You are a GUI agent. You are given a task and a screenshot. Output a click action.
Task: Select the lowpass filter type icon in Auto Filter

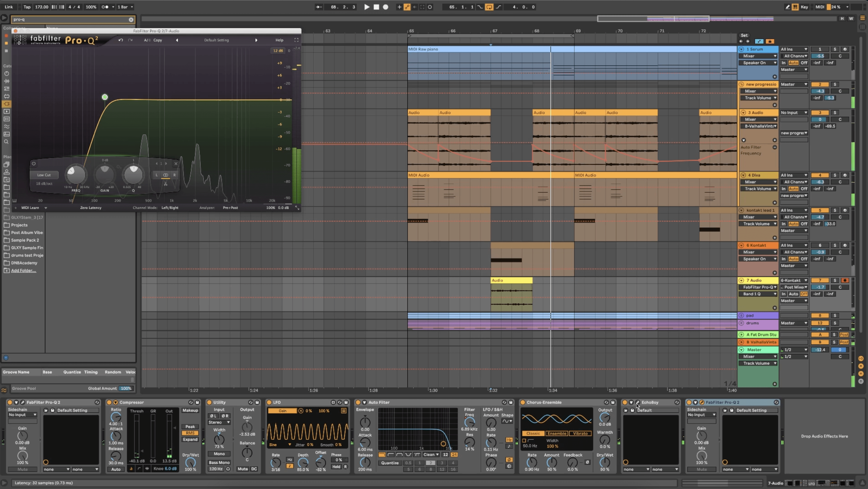coord(382,455)
